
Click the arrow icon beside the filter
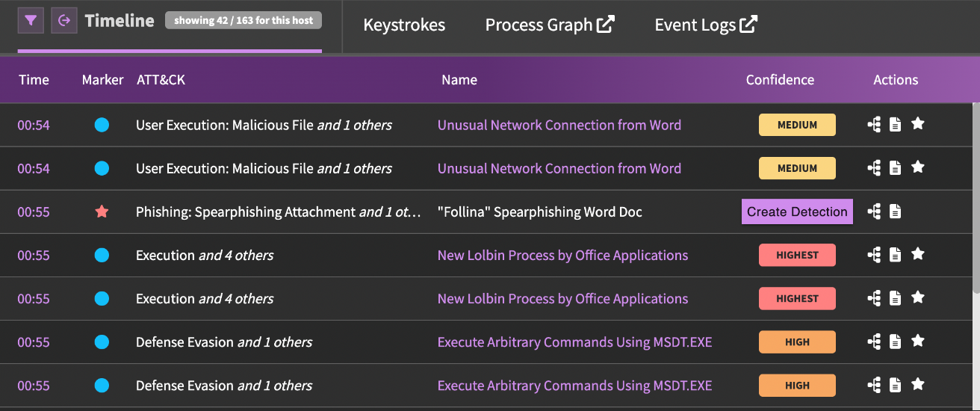pyautogui.click(x=64, y=20)
